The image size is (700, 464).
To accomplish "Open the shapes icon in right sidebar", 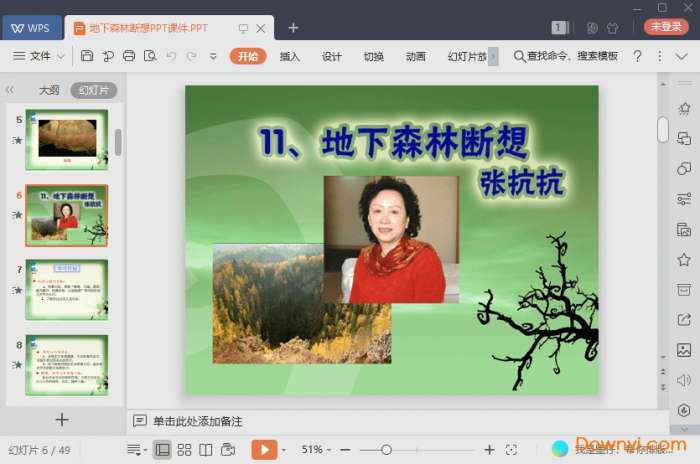I will click(x=684, y=169).
